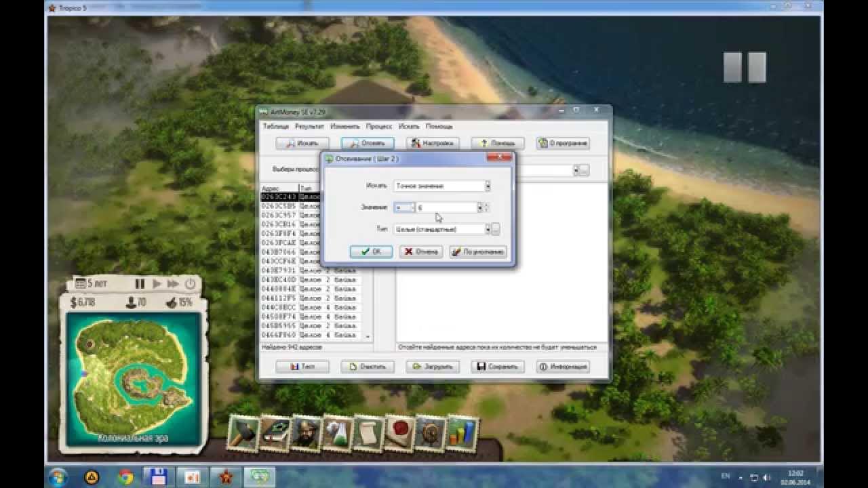Click the Отсеять toolbar button
The width and height of the screenshot is (868, 488).
pos(368,144)
